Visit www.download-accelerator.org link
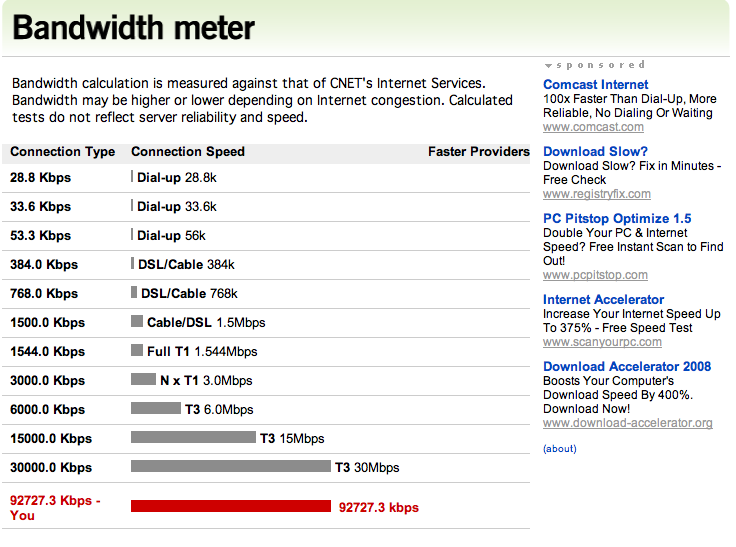Screen dimensions: 736x547 [x=628, y=423]
